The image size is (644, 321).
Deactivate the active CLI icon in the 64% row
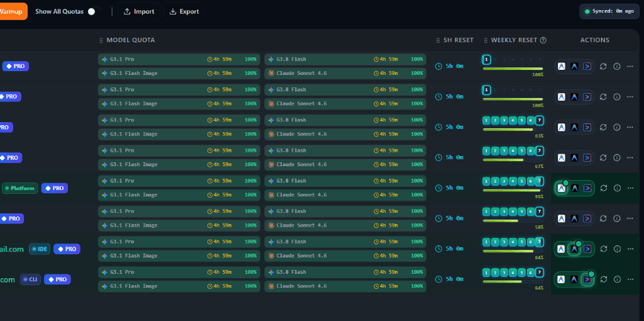pos(587,279)
